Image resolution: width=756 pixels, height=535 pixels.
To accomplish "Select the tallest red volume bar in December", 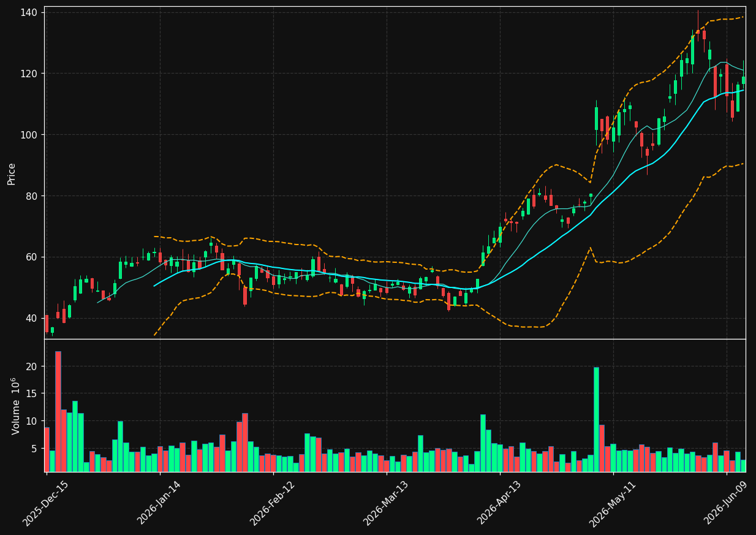I will pos(58,411).
